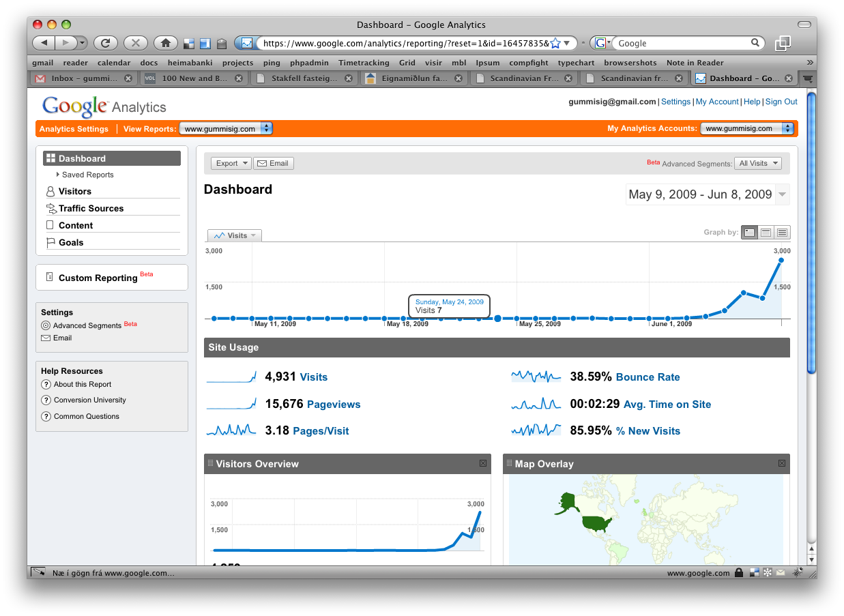
Task: Open Visitors reports in sidebar
Action: (x=74, y=192)
